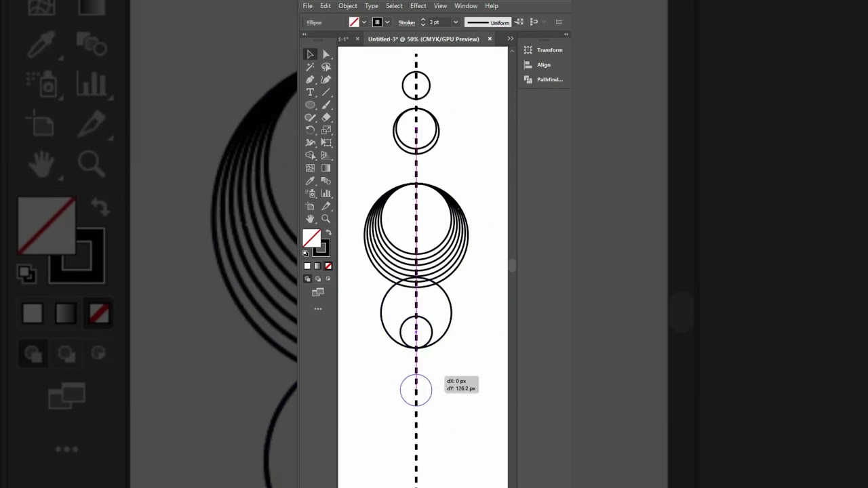The width and height of the screenshot is (868, 488).
Task: Set paint to Gradient mode
Action: click(x=317, y=266)
